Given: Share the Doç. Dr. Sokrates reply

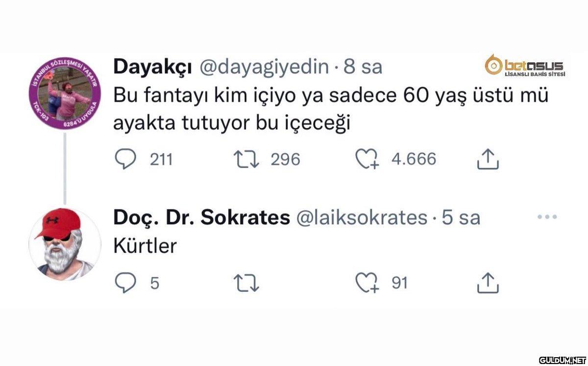Looking at the screenshot, I should tap(488, 283).
